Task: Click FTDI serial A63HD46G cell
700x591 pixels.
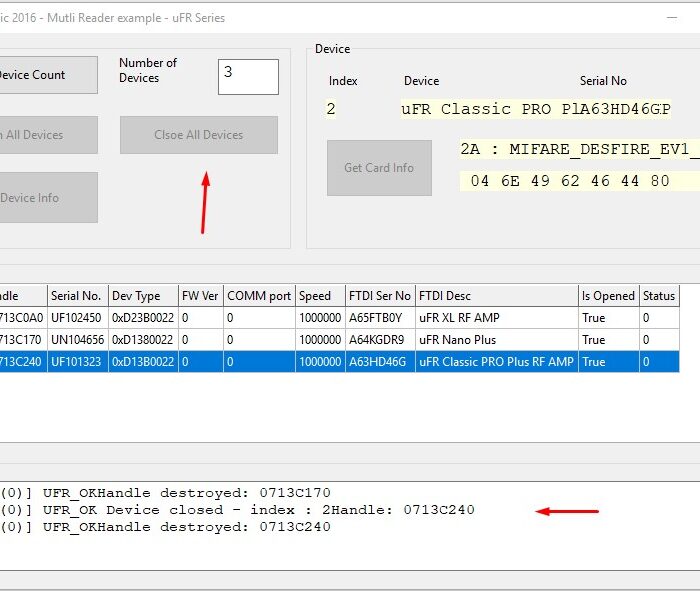Action: pos(380,362)
